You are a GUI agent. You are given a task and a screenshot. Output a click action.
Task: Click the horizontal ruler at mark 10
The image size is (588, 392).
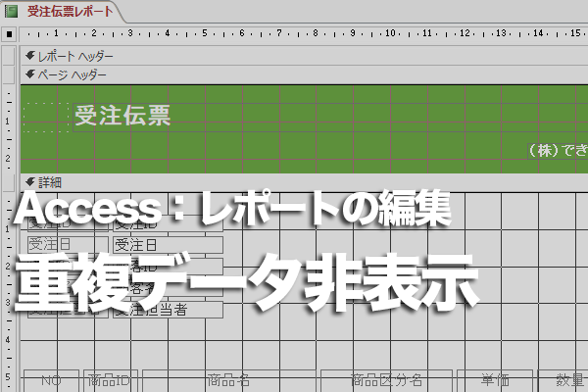click(x=390, y=33)
